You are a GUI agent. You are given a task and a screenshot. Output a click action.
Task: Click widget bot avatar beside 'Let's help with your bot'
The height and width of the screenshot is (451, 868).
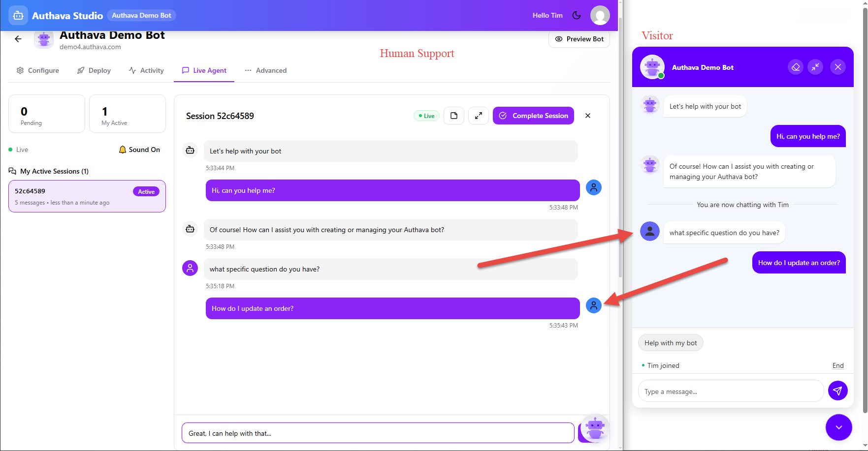(650, 105)
